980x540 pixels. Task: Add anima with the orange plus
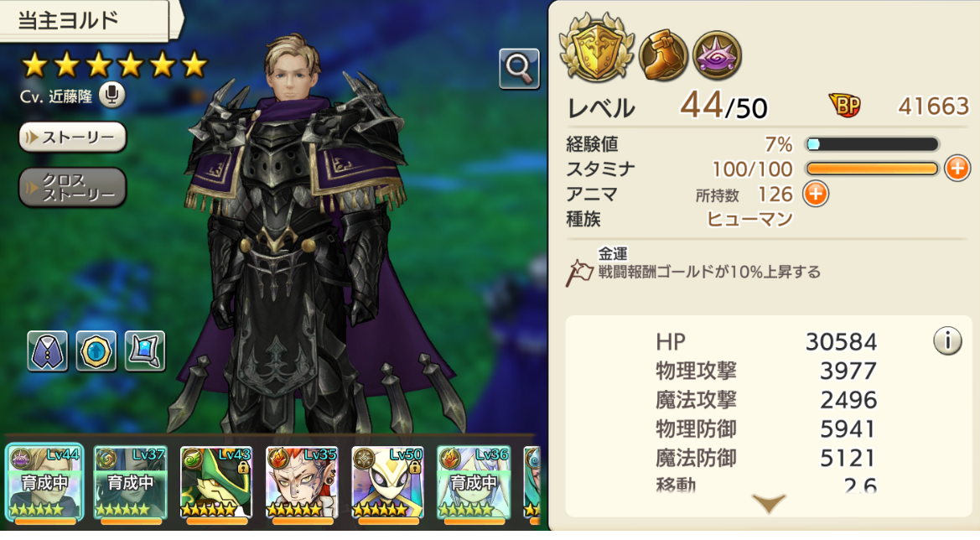tap(816, 194)
